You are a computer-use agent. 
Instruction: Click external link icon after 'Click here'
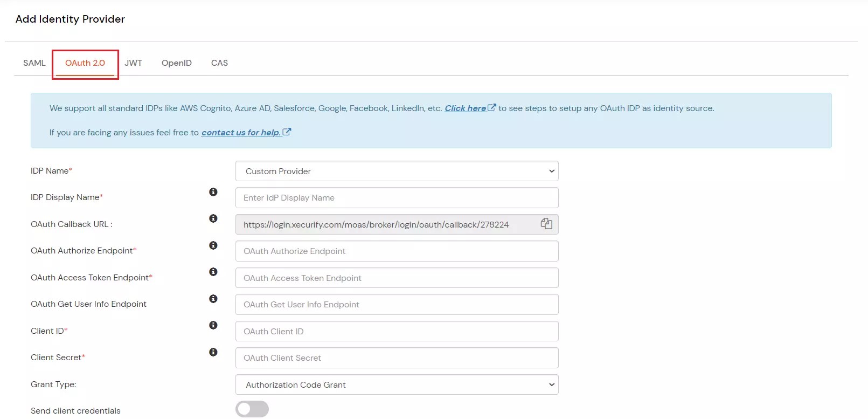(x=492, y=108)
